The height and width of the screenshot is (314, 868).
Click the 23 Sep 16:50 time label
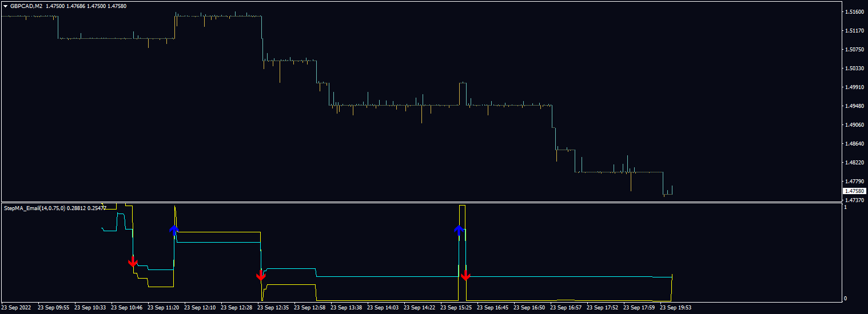pyautogui.click(x=529, y=307)
